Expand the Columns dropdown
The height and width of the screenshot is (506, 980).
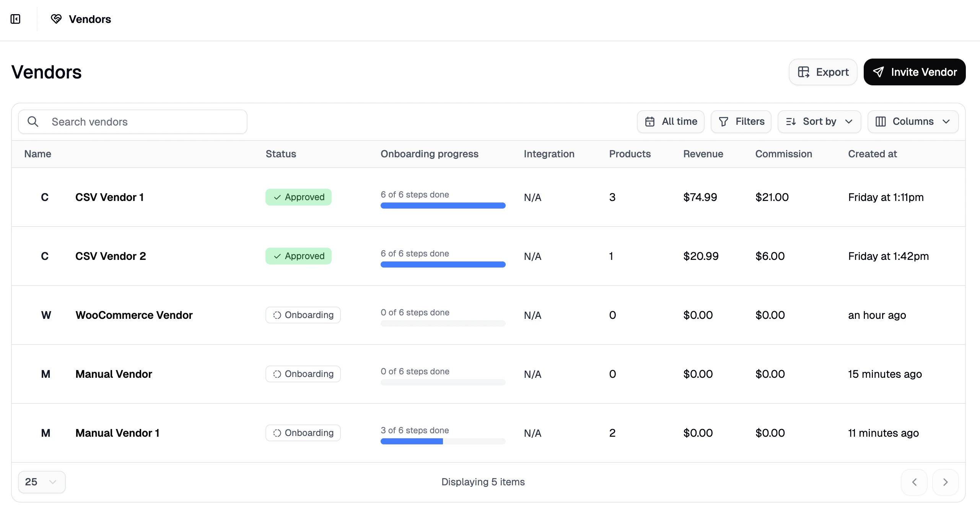click(x=913, y=121)
